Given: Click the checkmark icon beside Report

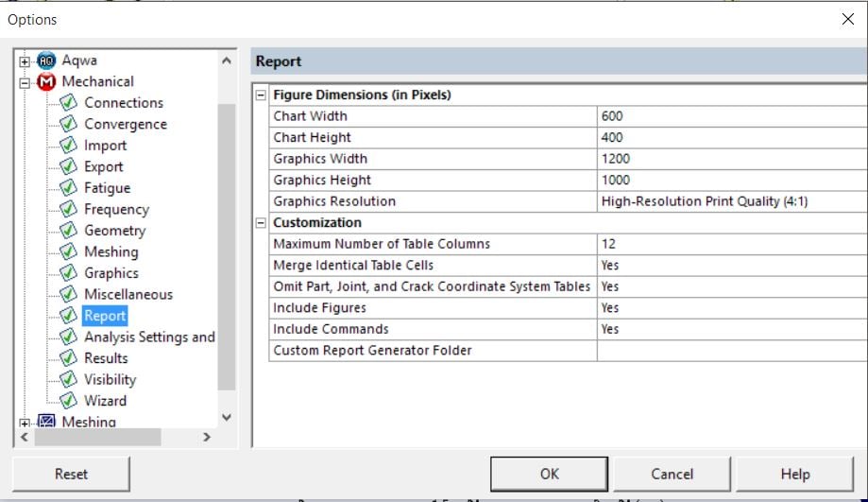Looking at the screenshot, I should pyautogui.click(x=69, y=316).
